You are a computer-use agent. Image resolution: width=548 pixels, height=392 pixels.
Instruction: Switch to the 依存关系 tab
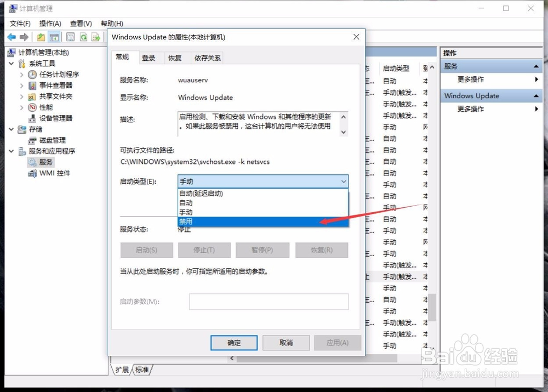coord(207,58)
